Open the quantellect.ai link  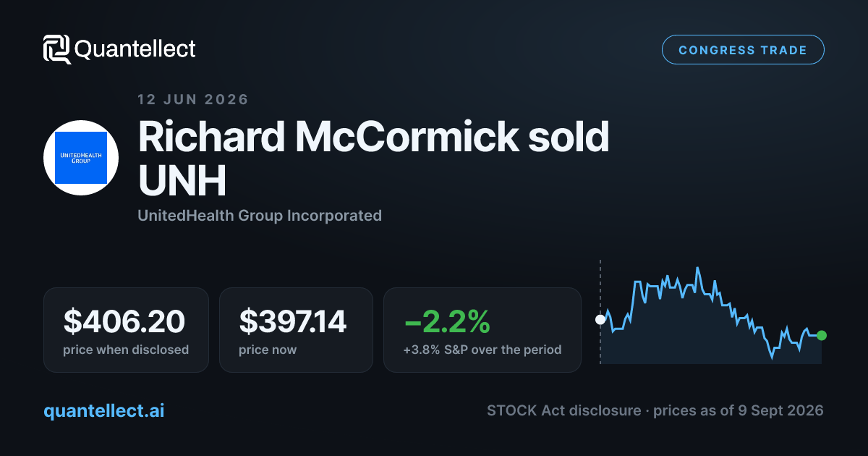103,410
